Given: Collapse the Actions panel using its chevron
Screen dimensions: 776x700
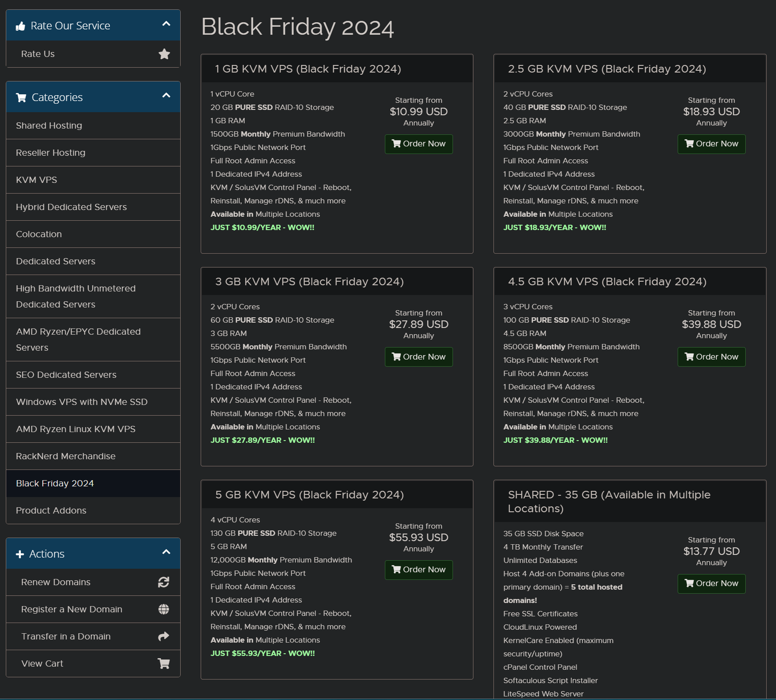Looking at the screenshot, I should click(x=166, y=552).
